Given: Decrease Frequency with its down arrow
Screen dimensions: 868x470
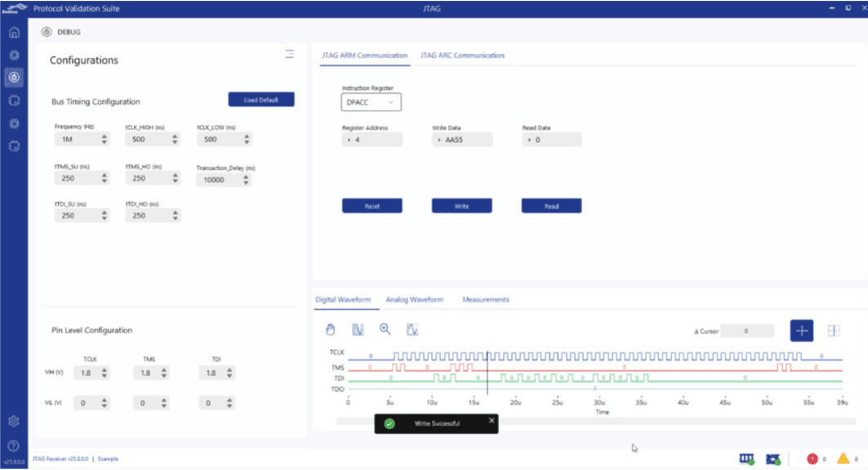Looking at the screenshot, I should pyautogui.click(x=104, y=142).
